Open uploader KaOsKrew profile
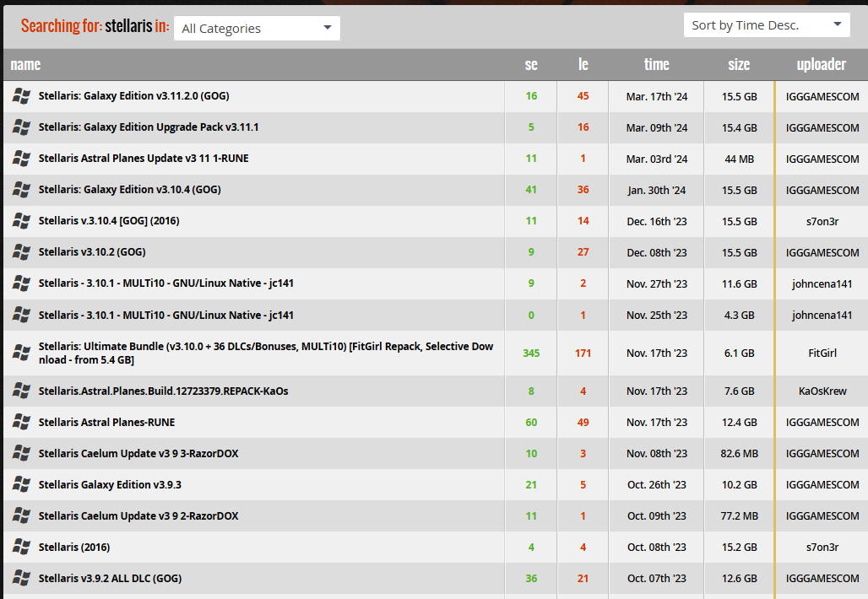The image size is (868, 599). 822,391
